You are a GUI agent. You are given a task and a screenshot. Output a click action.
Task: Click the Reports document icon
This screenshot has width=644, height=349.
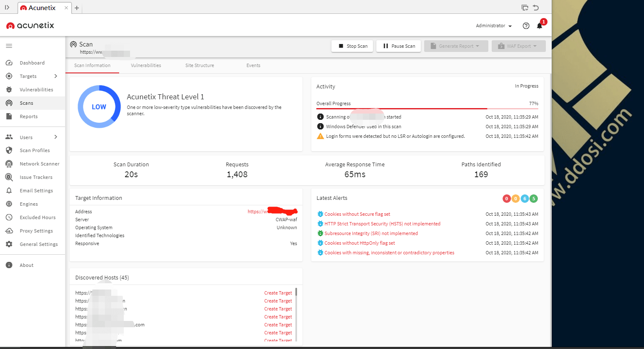(x=9, y=116)
